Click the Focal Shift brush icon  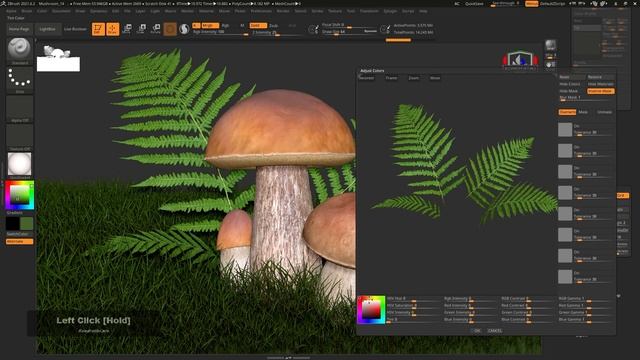[x=313, y=29]
